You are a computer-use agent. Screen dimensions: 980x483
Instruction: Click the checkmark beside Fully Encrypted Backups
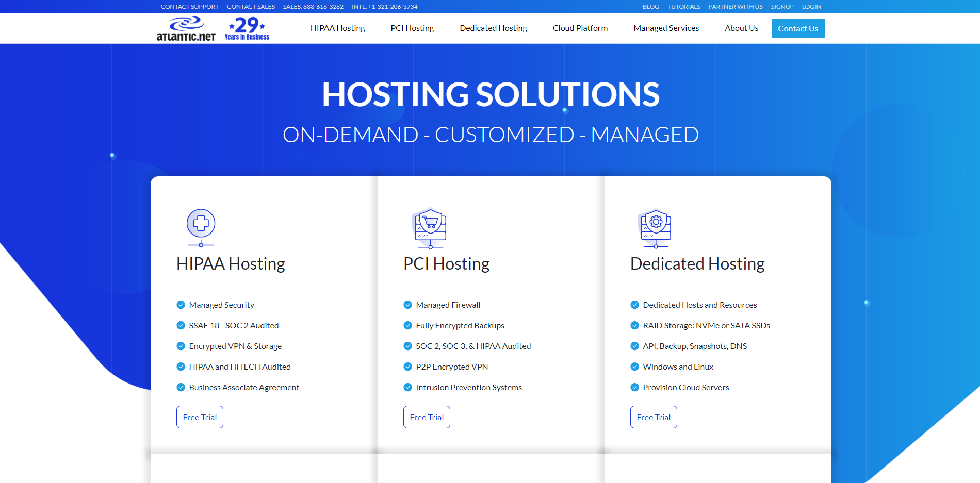408,325
